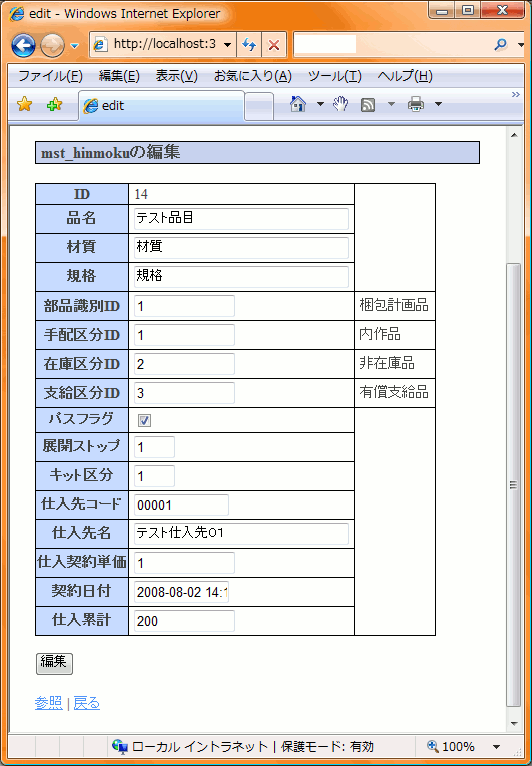Click the 編集 submit button

coord(54,663)
